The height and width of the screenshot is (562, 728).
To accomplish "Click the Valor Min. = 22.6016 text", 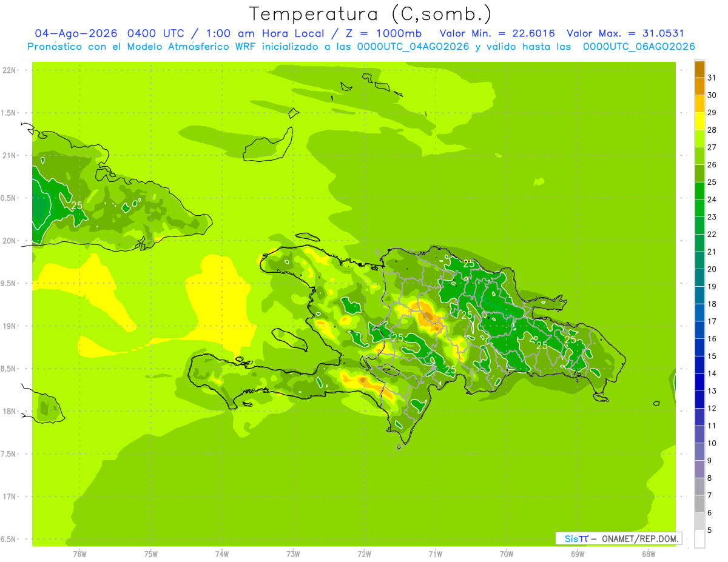I will tap(497, 33).
